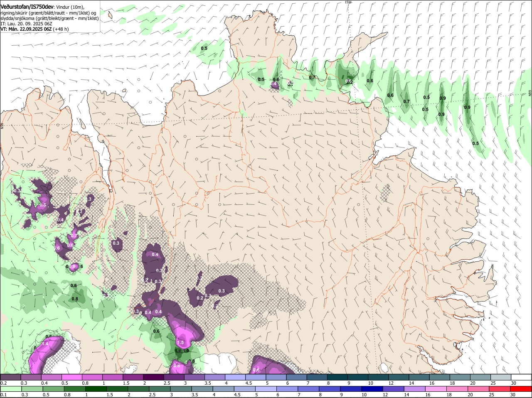Select the "slydda/snjókoma" legend description line
532x398 pixels.
49,18
